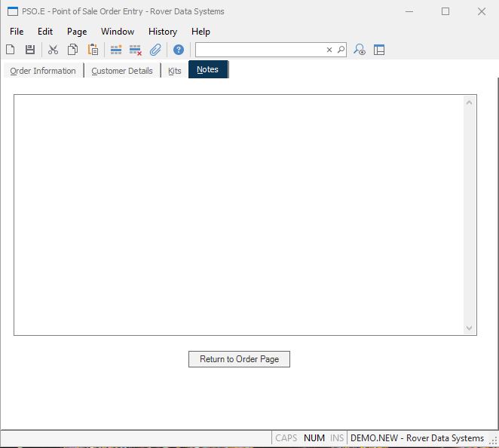Click the notes scrollbar down arrow
The width and height of the screenshot is (499, 448).
[470, 328]
